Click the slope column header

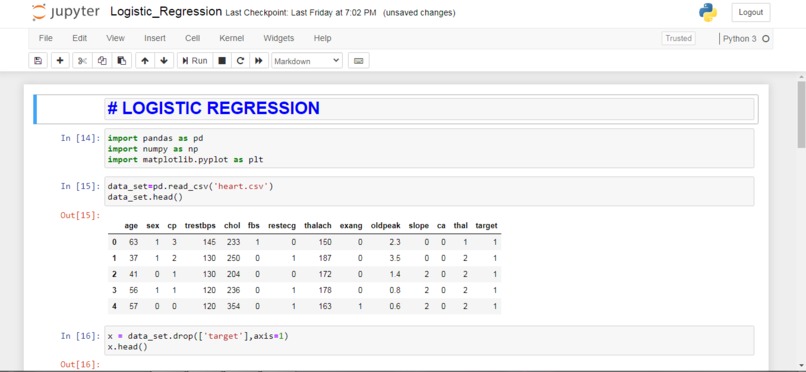[418, 226]
